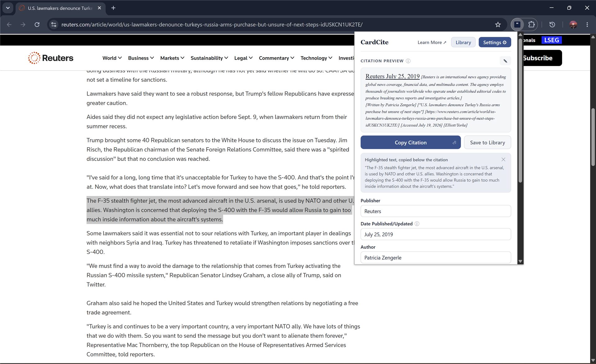This screenshot has height=364, width=596.
Task: Click Copy Citation button
Action: [410, 142]
